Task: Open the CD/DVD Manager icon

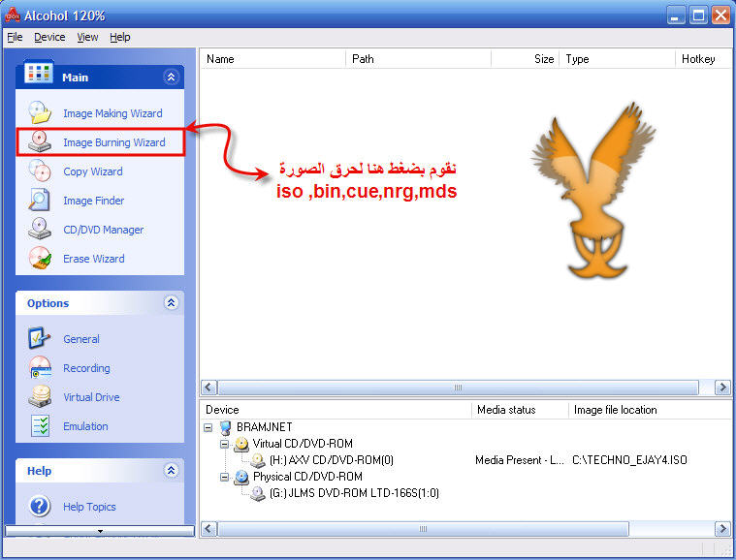Action: pos(40,229)
